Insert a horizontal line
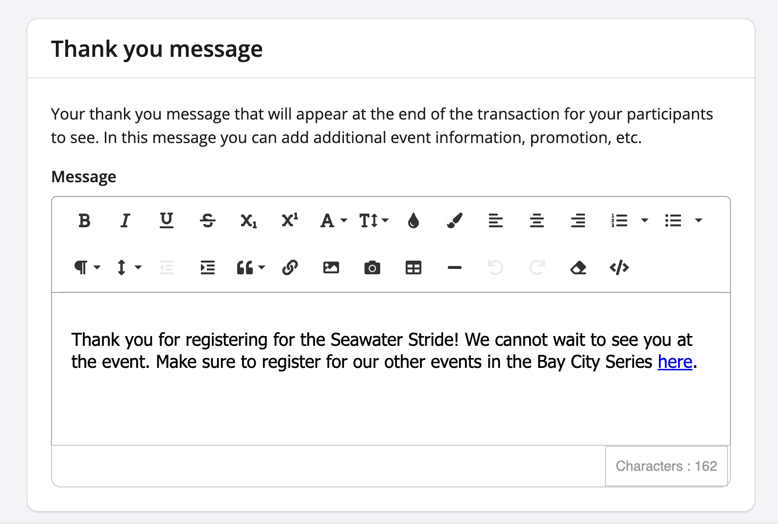The width and height of the screenshot is (778, 532). (x=455, y=268)
